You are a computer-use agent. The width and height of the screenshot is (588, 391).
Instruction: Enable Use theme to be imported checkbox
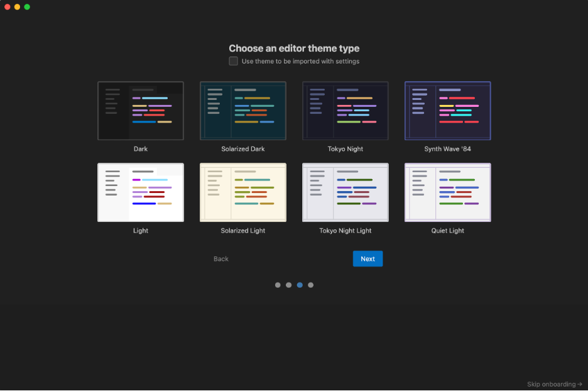[233, 61]
